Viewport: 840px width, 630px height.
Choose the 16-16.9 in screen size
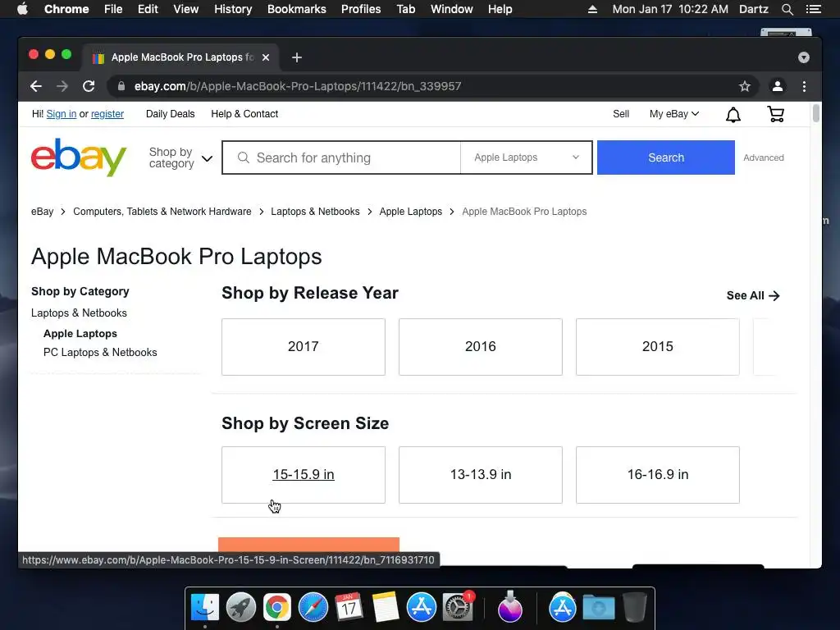658,475
